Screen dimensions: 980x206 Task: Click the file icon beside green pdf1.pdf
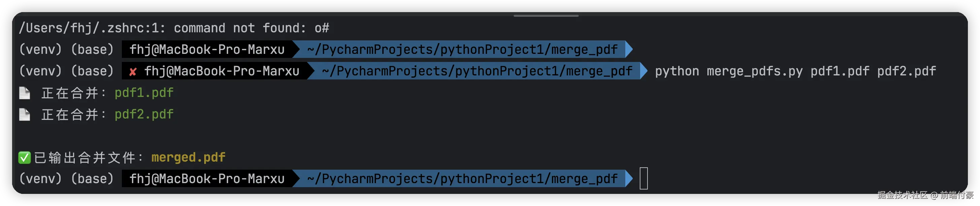25,93
